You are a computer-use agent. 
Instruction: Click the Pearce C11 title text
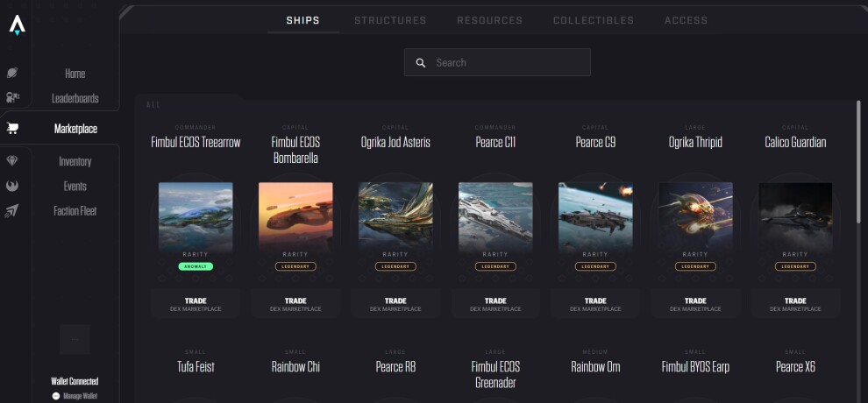[495, 142]
